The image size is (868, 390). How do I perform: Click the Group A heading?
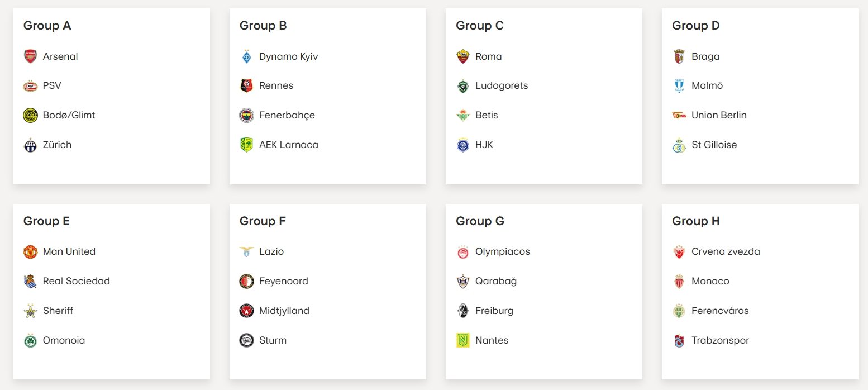(x=47, y=26)
